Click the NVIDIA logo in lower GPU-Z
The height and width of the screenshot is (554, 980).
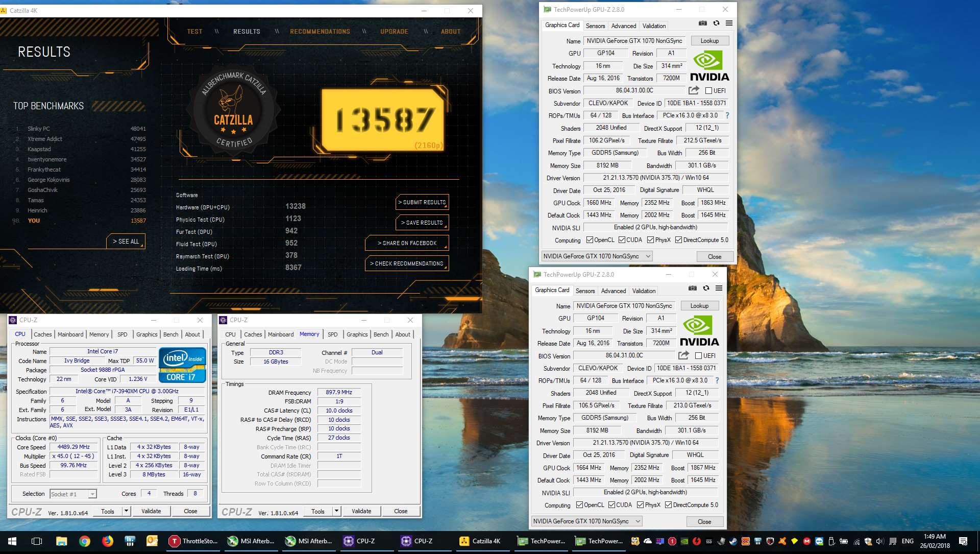[x=699, y=331]
